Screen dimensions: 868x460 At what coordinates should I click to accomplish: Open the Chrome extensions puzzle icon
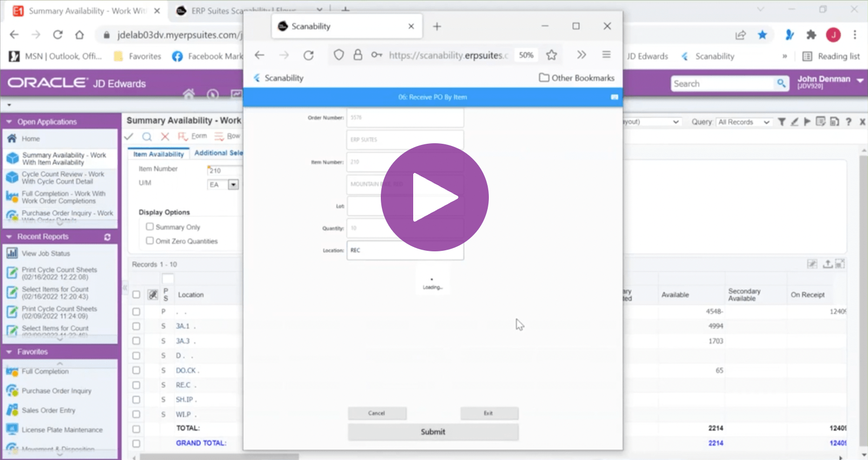(x=811, y=35)
